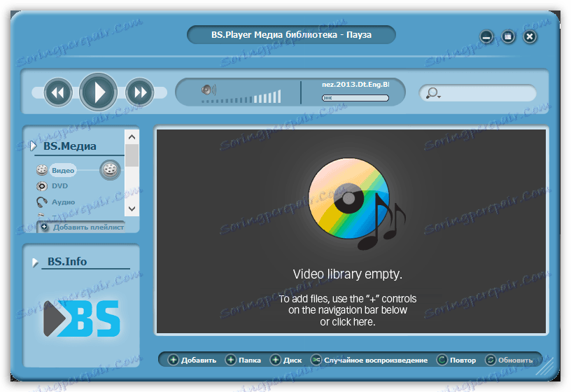This screenshot has height=392, width=571.
Task: Click the media list scrollbar thumb
Action: click(x=132, y=155)
